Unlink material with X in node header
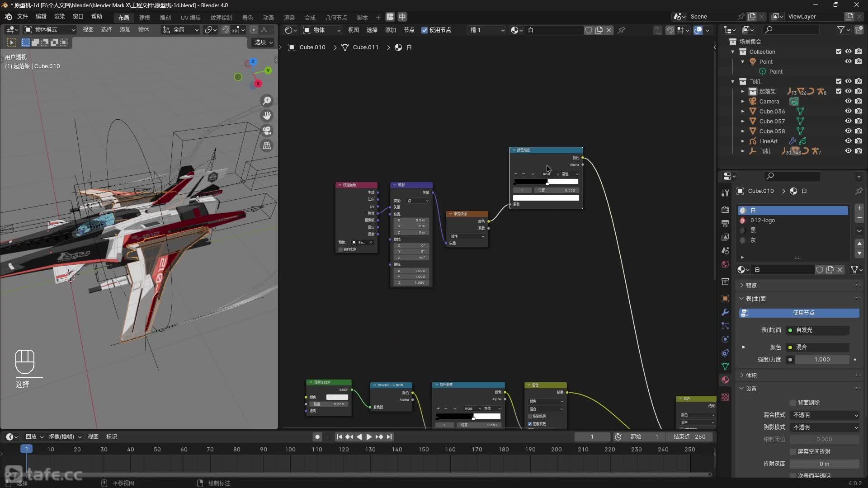The image size is (868, 488). click(x=609, y=30)
